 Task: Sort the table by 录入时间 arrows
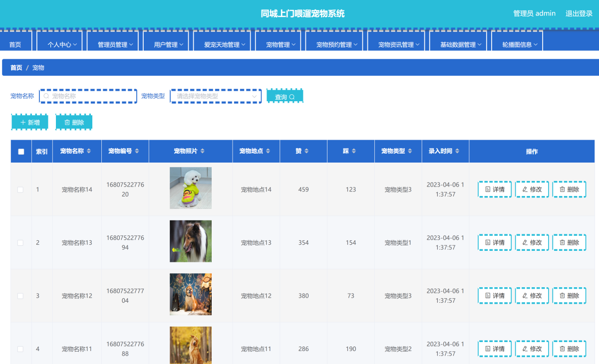[457, 151]
